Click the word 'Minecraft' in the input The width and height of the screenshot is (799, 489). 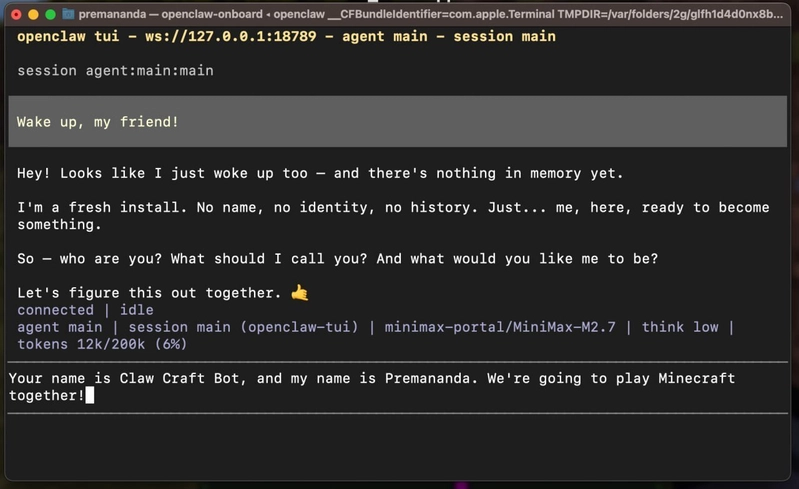(x=697, y=378)
